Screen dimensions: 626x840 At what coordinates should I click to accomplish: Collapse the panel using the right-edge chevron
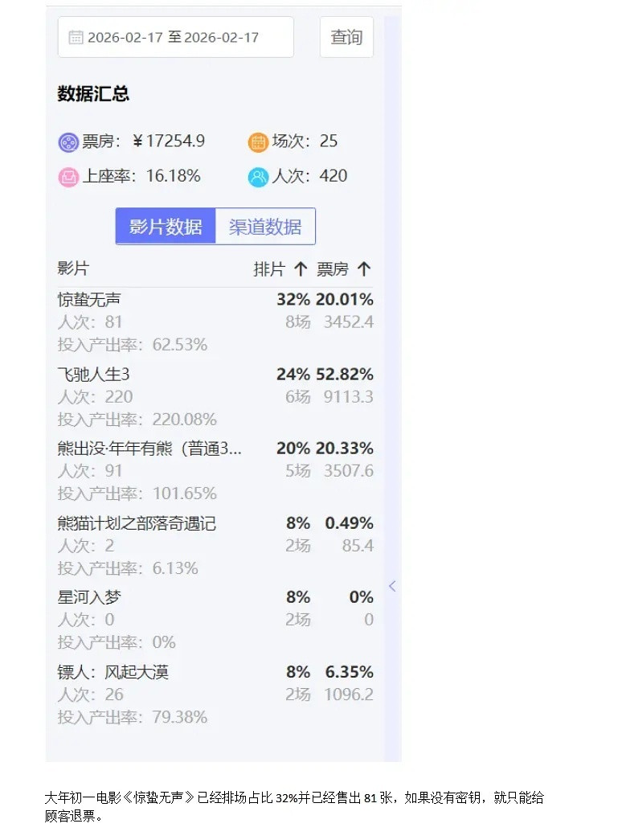(392, 586)
